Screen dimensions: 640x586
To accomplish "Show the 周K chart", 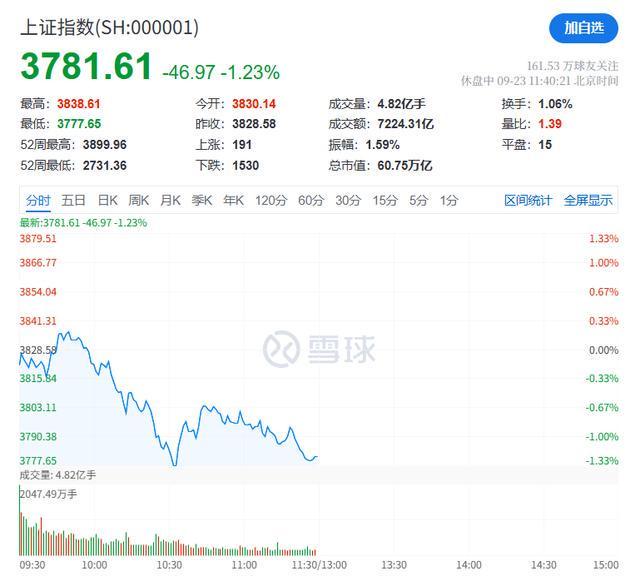I will [139, 200].
